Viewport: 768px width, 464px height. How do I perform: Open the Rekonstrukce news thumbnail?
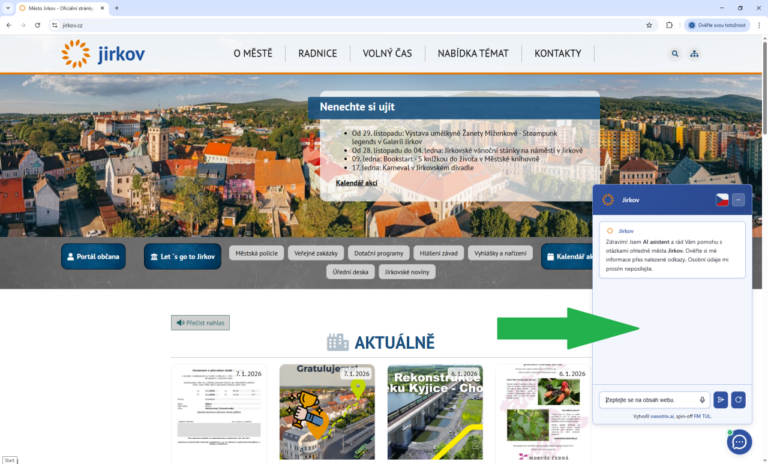tap(435, 412)
